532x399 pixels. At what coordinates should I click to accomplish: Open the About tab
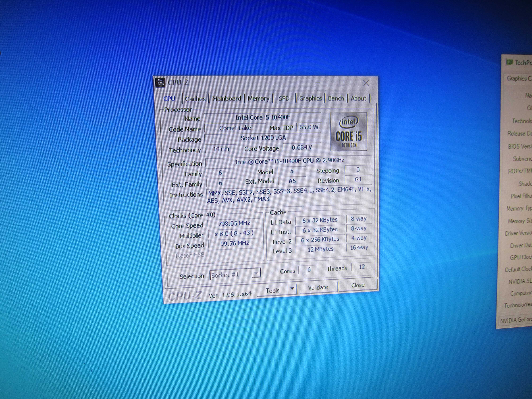point(358,98)
